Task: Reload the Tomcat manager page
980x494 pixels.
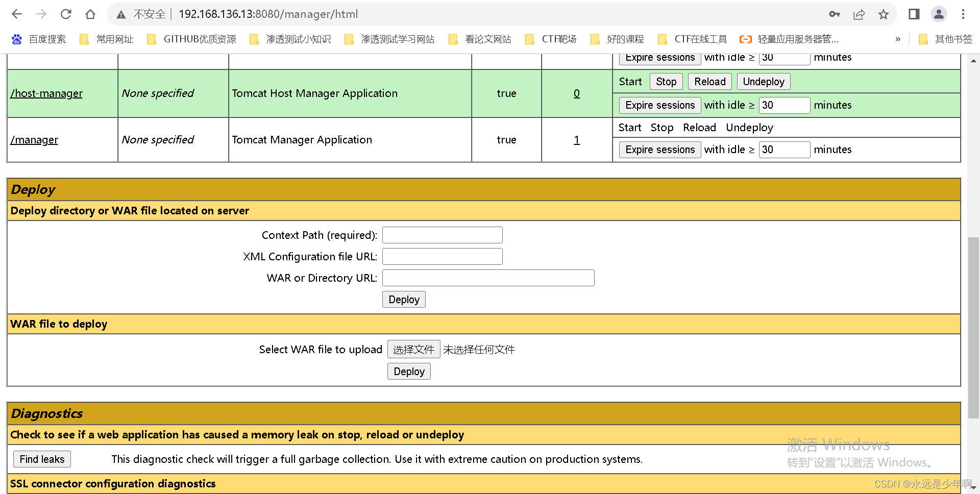Action: coord(66,14)
